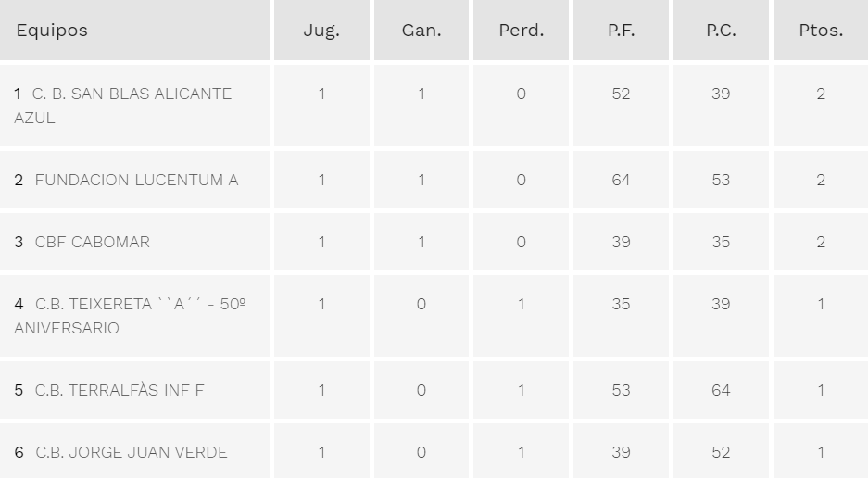The height and width of the screenshot is (478, 868).
Task: Click the P.C. column header
Action: (721, 30)
